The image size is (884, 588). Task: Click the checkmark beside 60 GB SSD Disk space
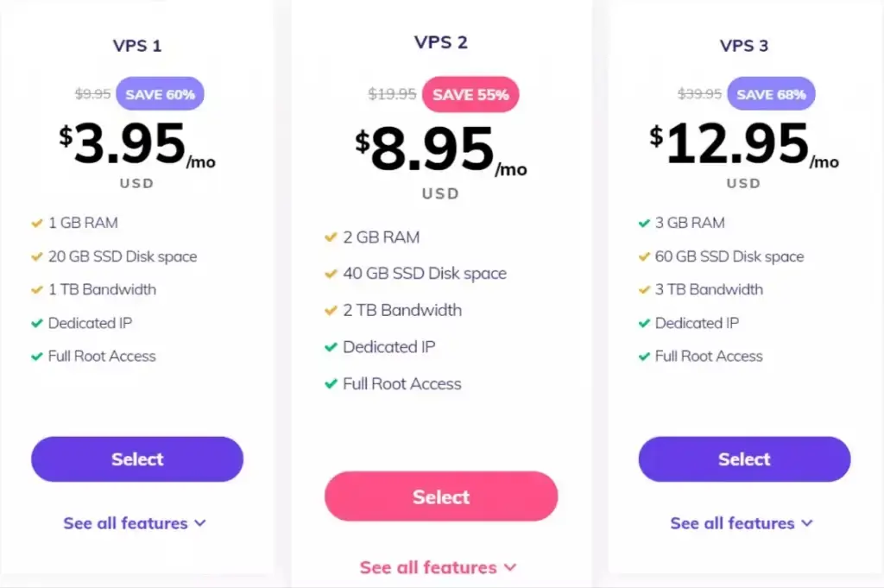(x=646, y=256)
